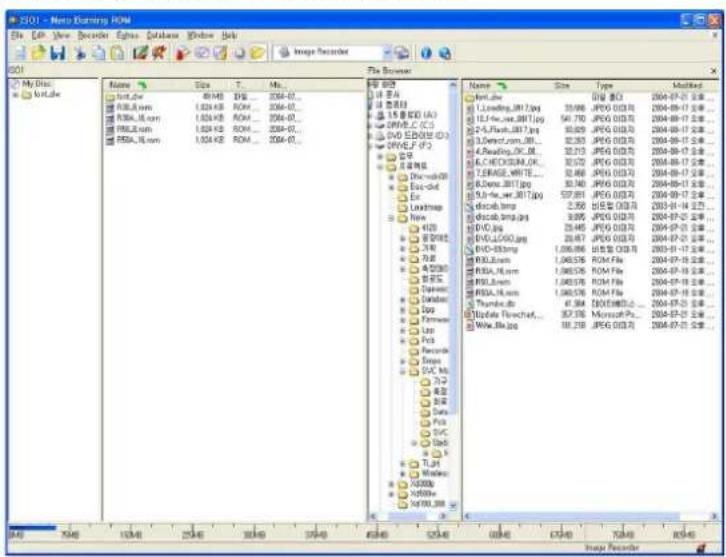Screen dimensions: 726x557
Task: Select discab.bmp in File Browser list
Action: 491,206
